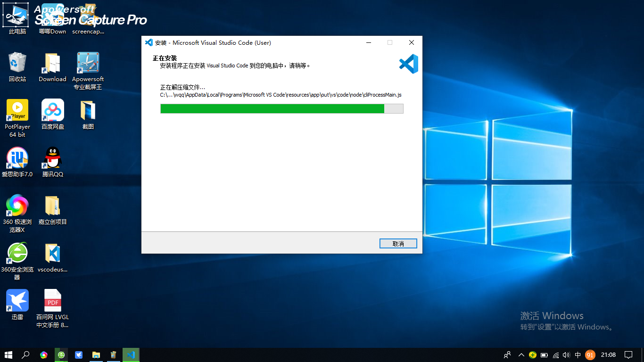Toggle the 中 input method indicator

point(578,355)
